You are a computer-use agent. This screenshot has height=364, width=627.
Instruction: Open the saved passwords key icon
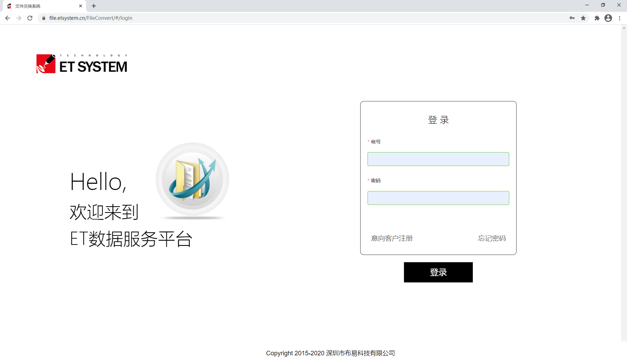click(572, 18)
